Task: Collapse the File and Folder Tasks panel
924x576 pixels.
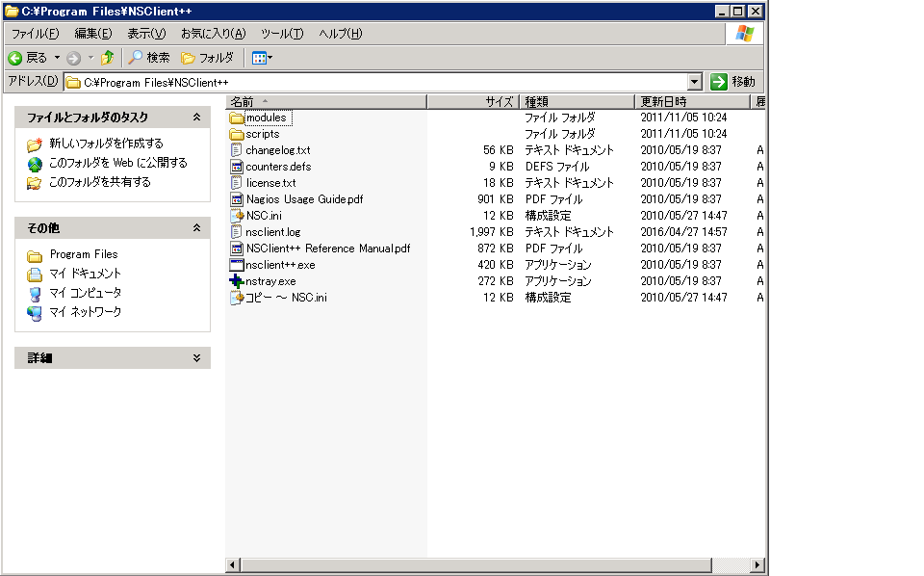Action: (x=196, y=118)
